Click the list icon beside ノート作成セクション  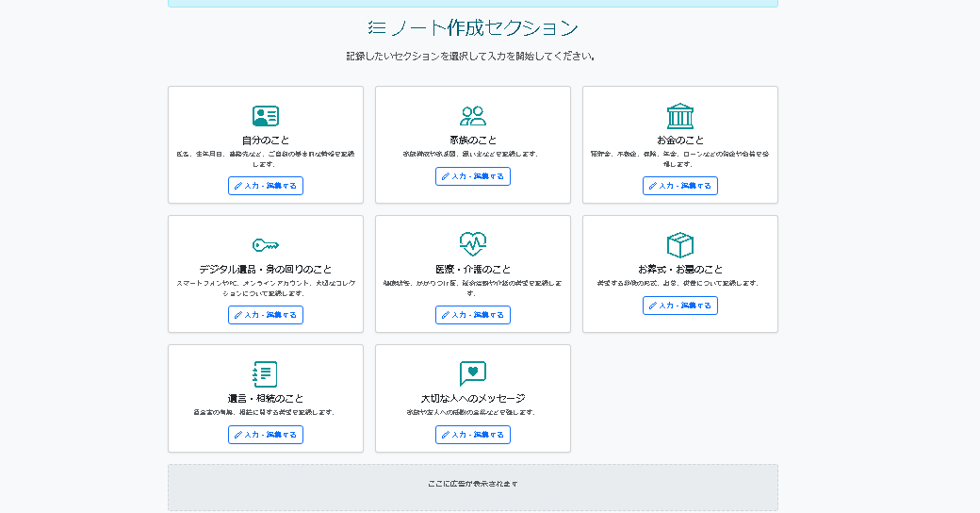[x=377, y=27]
